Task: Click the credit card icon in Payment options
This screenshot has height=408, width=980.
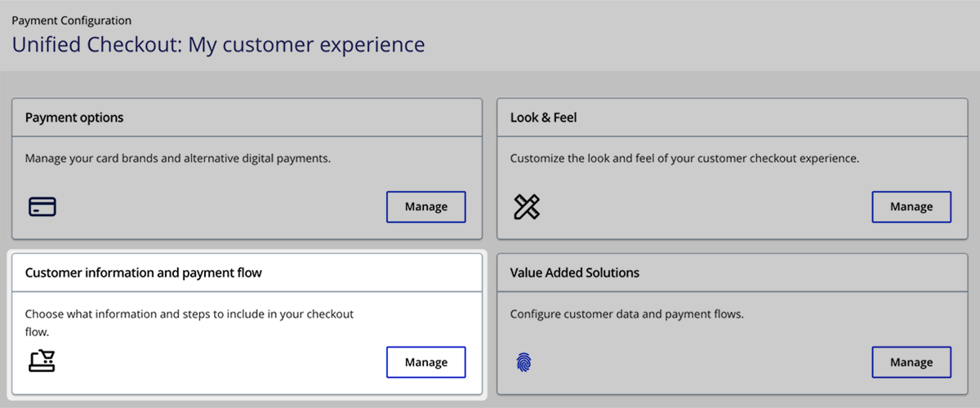Action: coord(42,207)
